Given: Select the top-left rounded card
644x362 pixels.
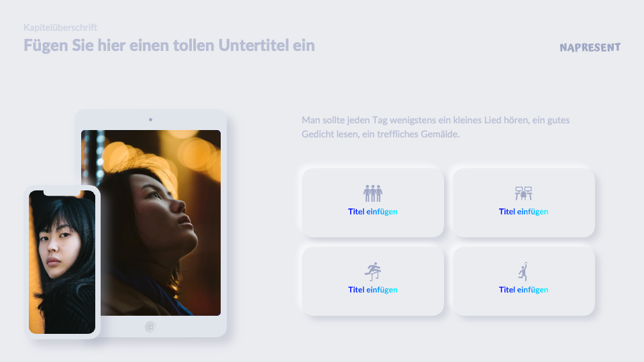Looking at the screenshot, I should (x=372, y=202).
